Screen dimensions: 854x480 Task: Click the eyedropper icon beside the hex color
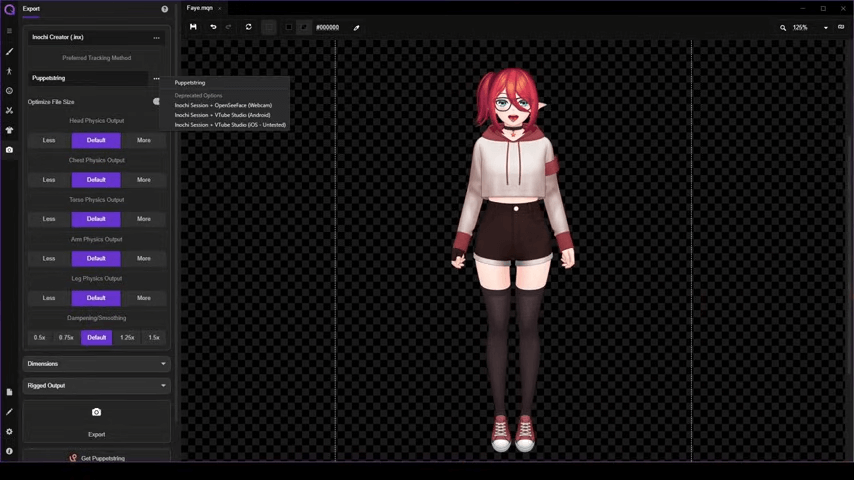tap(356, 27)
